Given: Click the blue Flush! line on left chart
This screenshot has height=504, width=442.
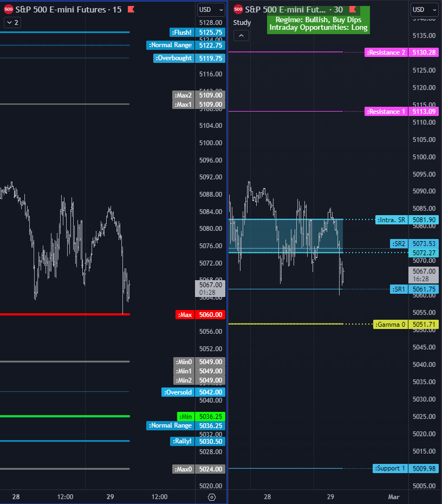Looking at the screenshot, I should [x=65, y=33].
